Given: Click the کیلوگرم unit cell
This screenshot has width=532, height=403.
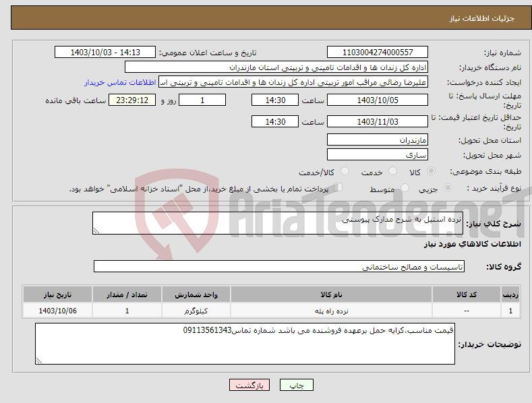Looking at the screenshot, I should coord(196,311).
